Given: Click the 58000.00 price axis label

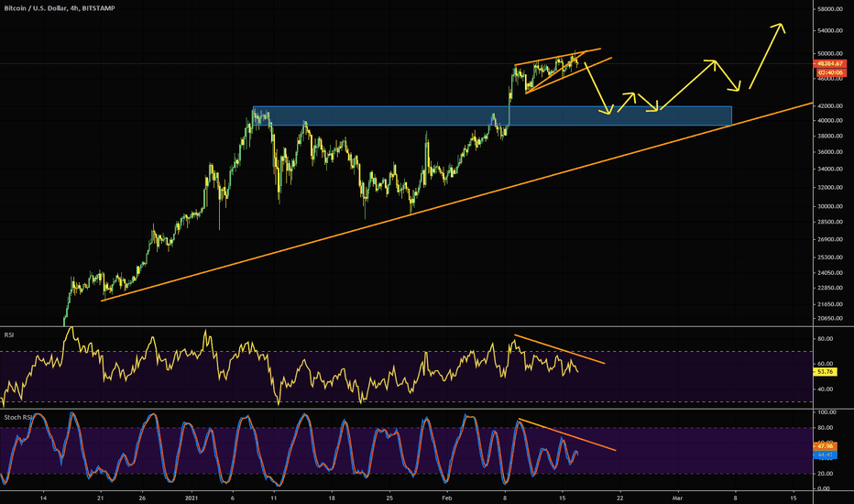Looking at the screenshot, I should tap(830, 9).
